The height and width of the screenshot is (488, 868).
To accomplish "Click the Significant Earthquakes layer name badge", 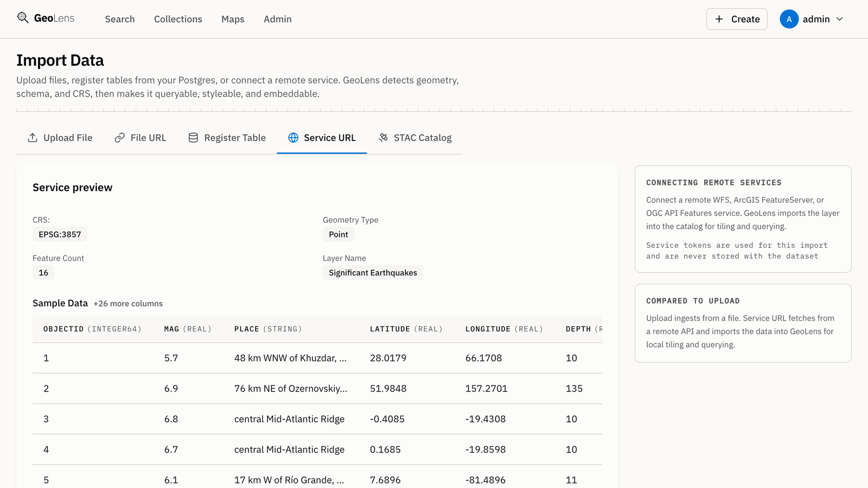I will point(373,273).
